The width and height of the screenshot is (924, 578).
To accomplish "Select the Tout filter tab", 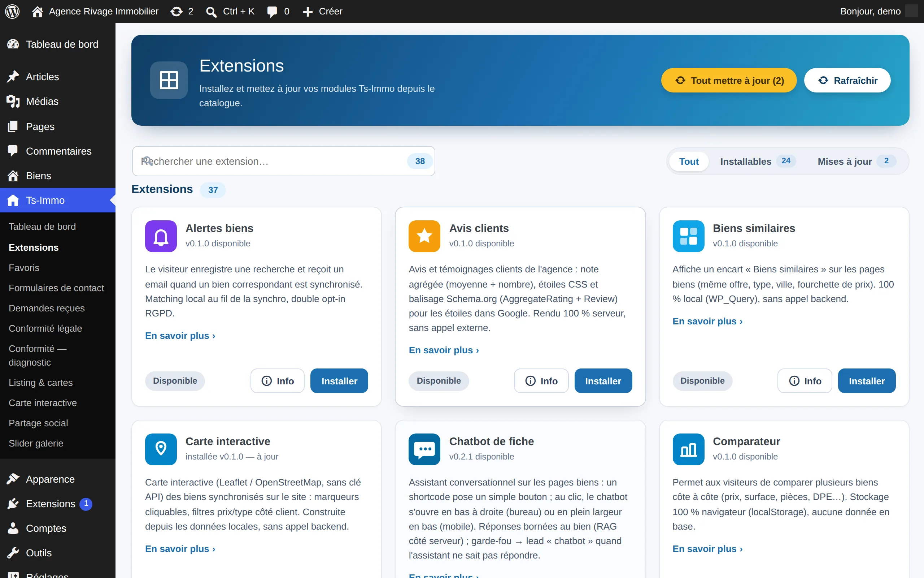I will point(689,161).
